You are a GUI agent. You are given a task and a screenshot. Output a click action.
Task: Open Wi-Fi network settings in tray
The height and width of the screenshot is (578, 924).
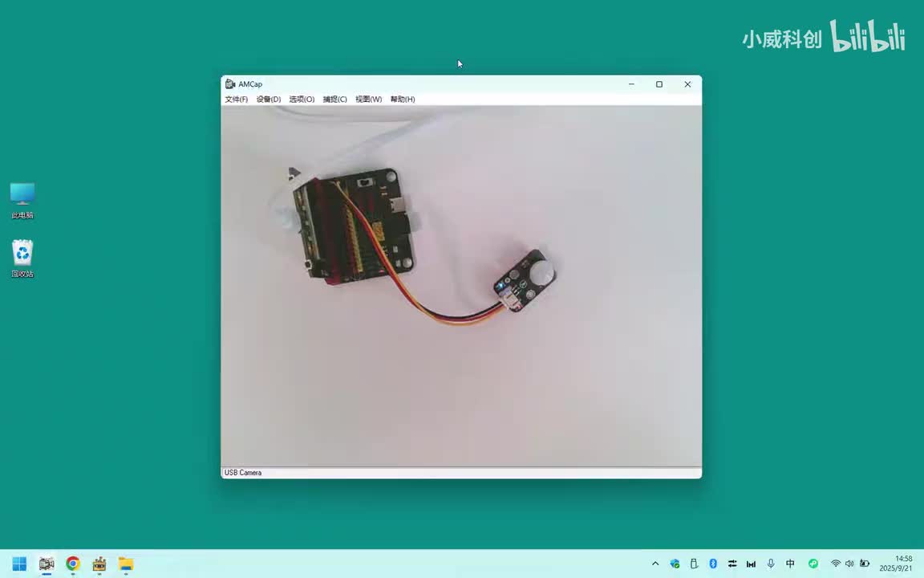coord(836,564)
